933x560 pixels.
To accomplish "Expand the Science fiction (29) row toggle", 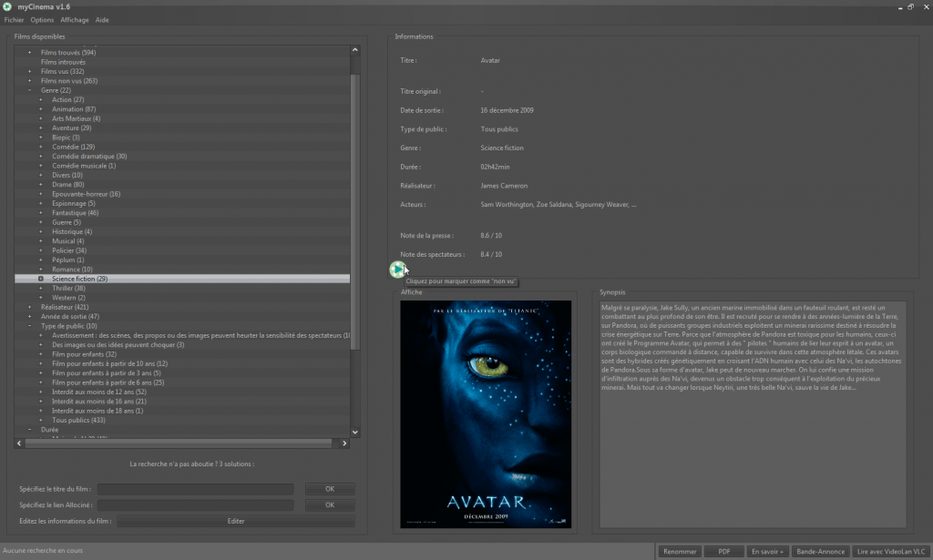I will tap(40, 279).
